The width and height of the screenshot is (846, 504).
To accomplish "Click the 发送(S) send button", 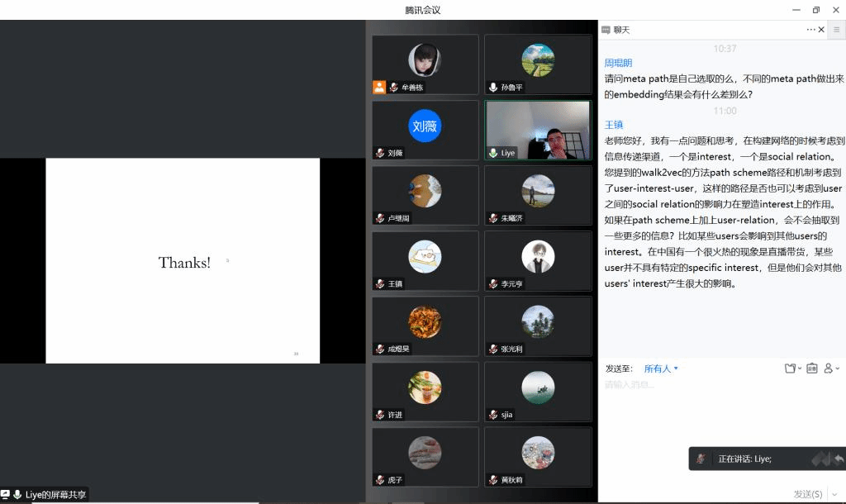I will pyautogui.click(x=807, y=494).
